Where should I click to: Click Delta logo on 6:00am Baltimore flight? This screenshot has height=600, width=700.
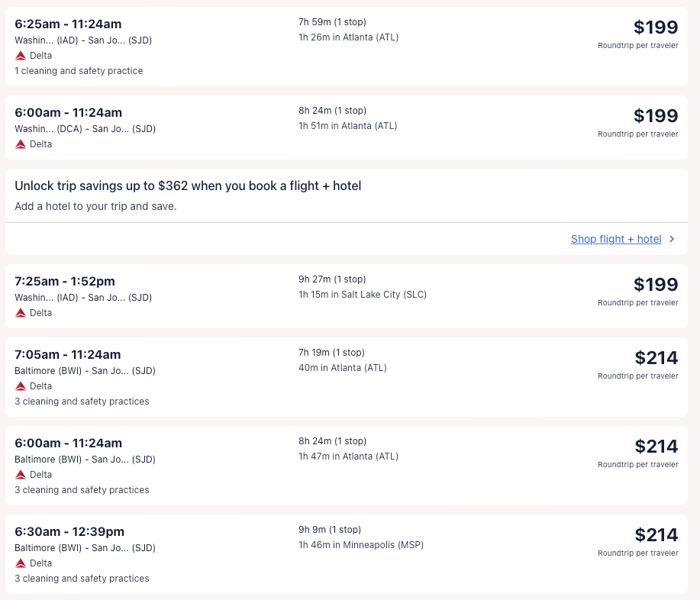click(x=21, y=475)
